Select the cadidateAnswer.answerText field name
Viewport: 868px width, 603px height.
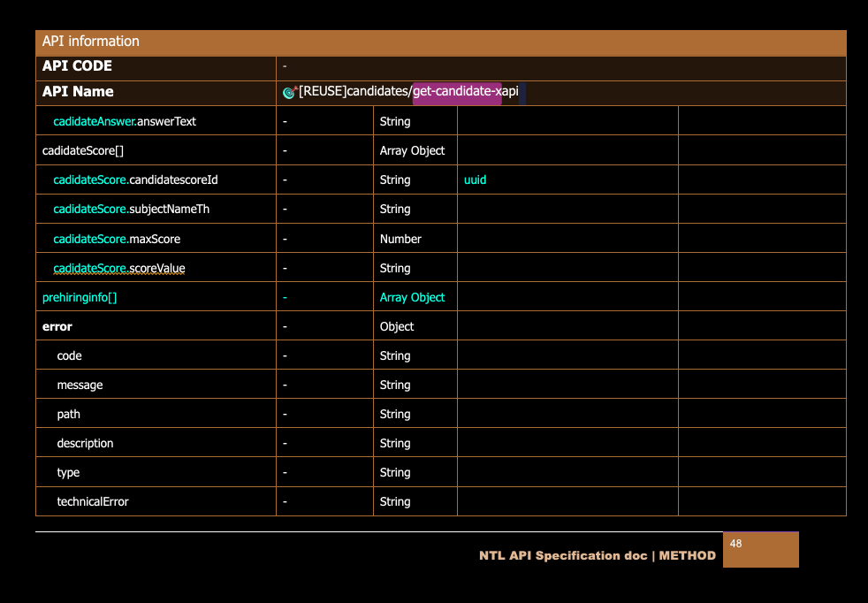coord(125,121)
